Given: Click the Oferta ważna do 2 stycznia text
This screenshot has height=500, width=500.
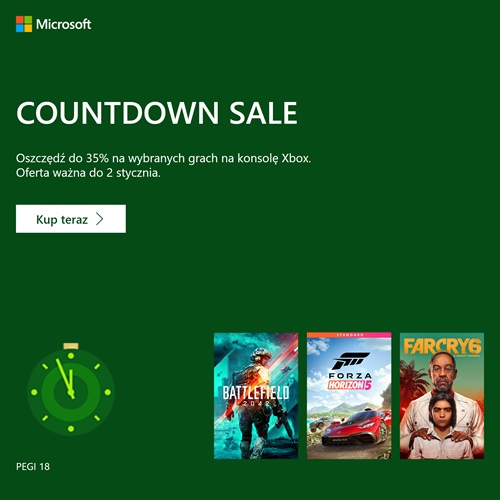Looking at the screenshot, I should 88,173.
